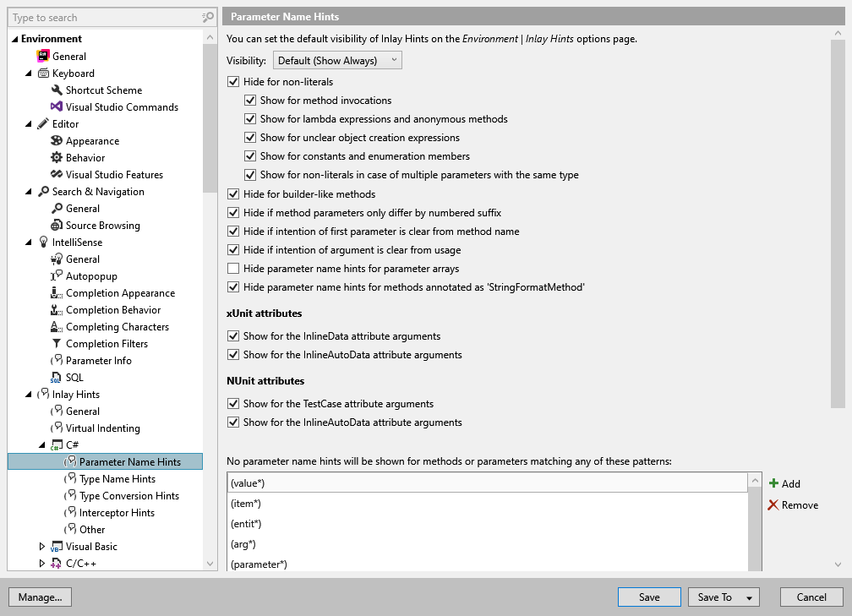Screen dimensions: 852x616
Task: Enable Hide parameter name hints for parameter arrays
Action: point(232,269)
